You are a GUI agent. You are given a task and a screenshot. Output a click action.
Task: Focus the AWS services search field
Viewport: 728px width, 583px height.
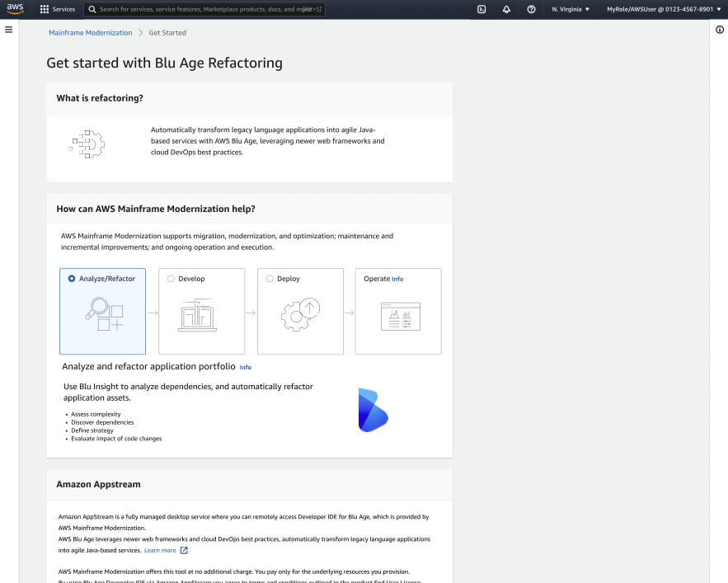(x=204, y=9)
